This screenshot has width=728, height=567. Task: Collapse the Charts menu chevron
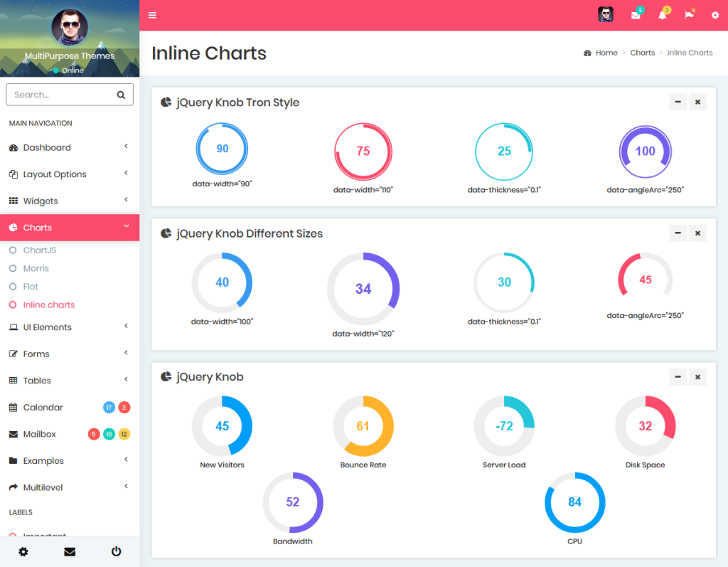click(x=126, y=226)
